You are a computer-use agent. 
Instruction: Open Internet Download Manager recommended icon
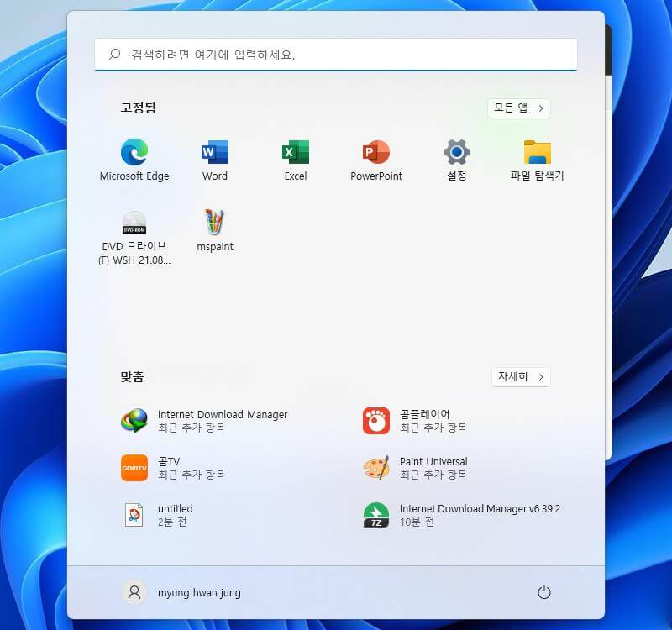(134, 421)
